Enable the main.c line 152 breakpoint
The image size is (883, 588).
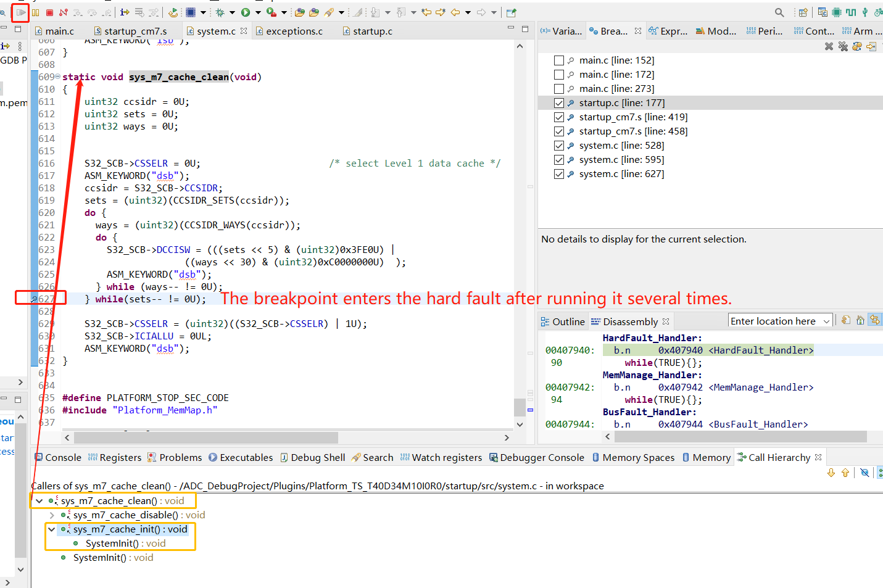(559, 60)
